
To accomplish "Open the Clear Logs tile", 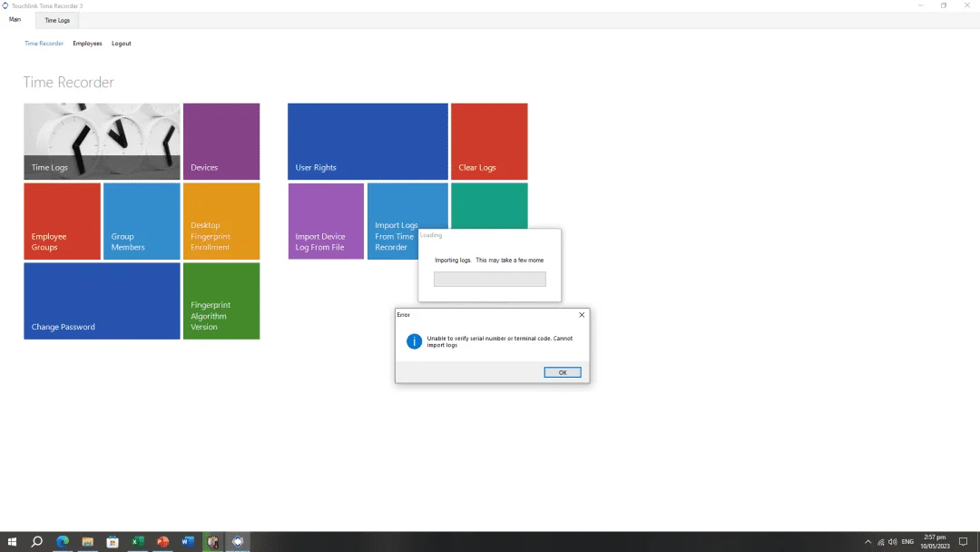I will click(x=489, y=142).
